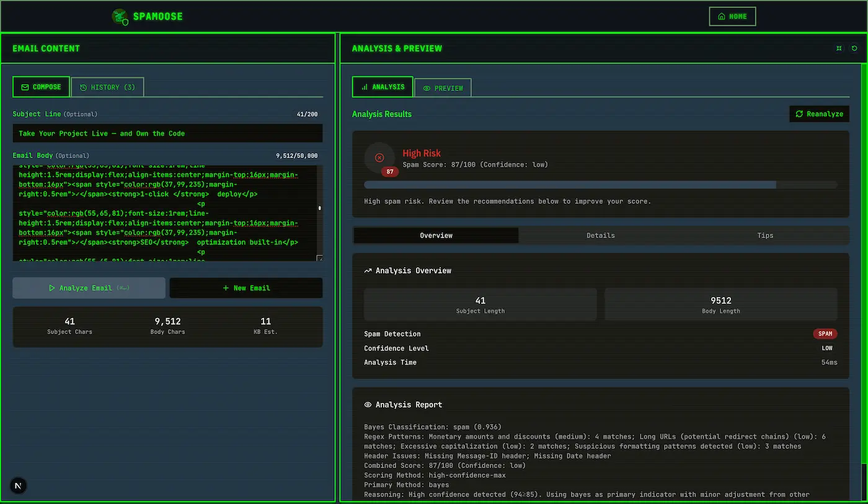Image resolution: width=868 pixels, height=504 pixels.
Task: Click the Spam Score 87/100 text
Action: point(475,165)
